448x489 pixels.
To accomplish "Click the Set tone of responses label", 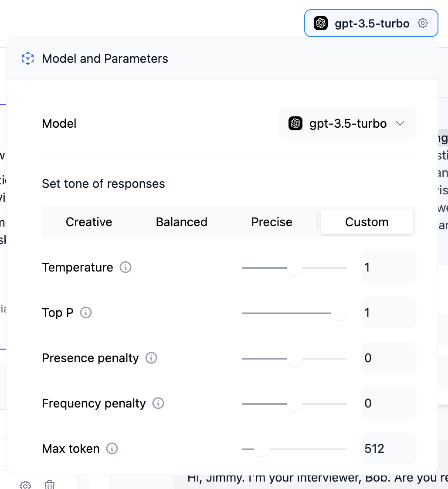I will (x=104, y=183).
